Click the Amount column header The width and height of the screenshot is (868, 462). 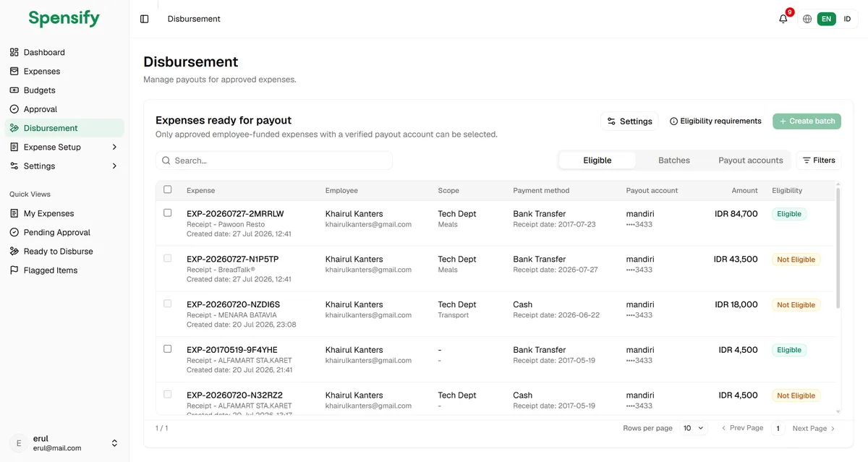pos(744,190)
